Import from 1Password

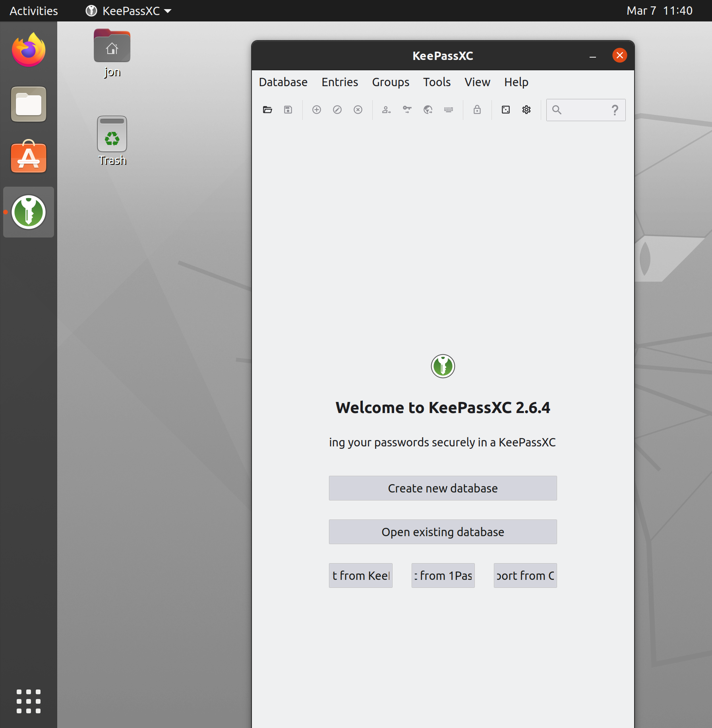[443, 575]
